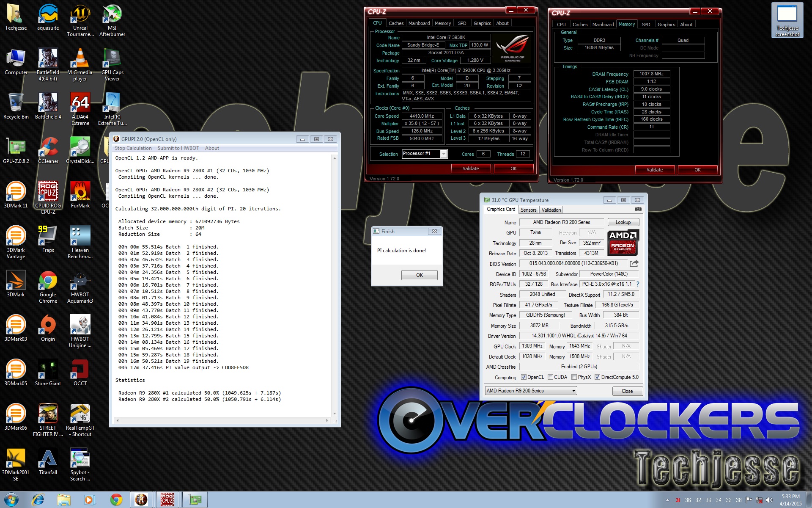Viewport: 812px width, 508px height.
Task: Open About menu in GPUPI
Action: [212, 148]
